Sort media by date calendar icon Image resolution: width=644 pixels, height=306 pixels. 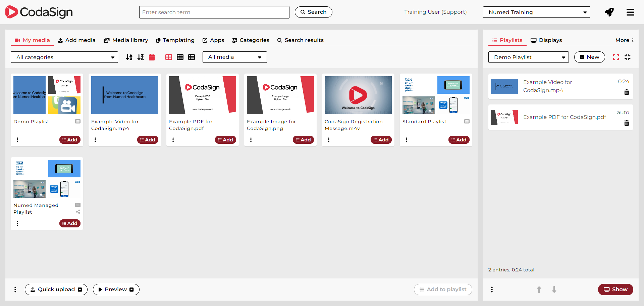pyautogui.click(x=152, y=57)
